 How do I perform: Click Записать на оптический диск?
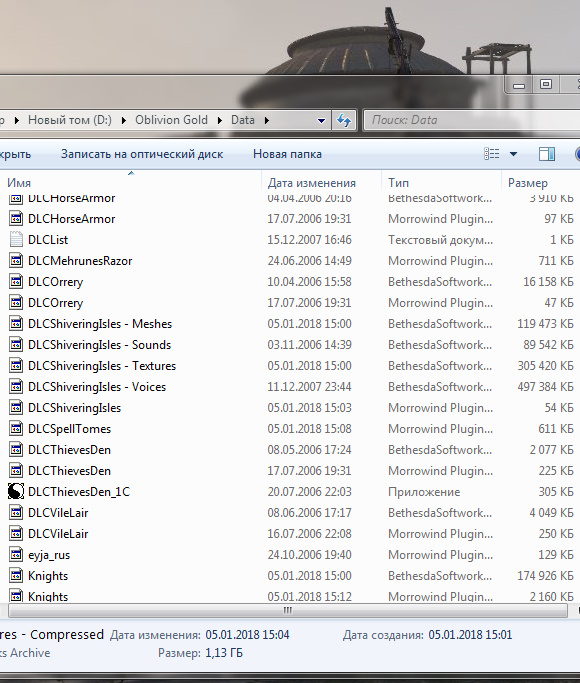pyautogui.click(x=142, y=154)
